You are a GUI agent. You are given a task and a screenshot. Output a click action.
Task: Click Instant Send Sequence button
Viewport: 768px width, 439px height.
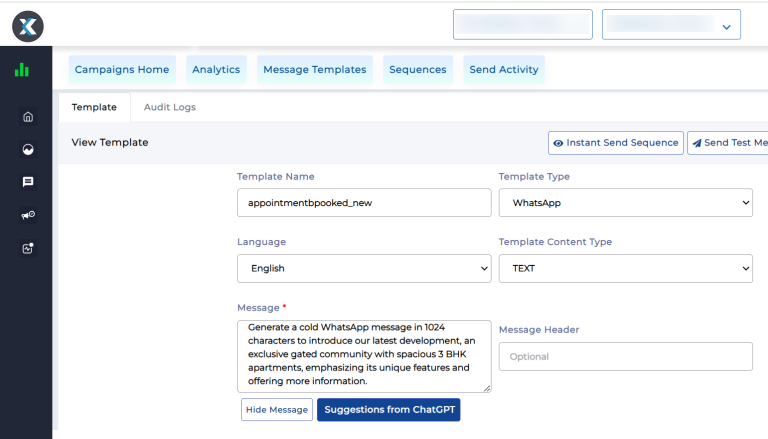[616, 143]
